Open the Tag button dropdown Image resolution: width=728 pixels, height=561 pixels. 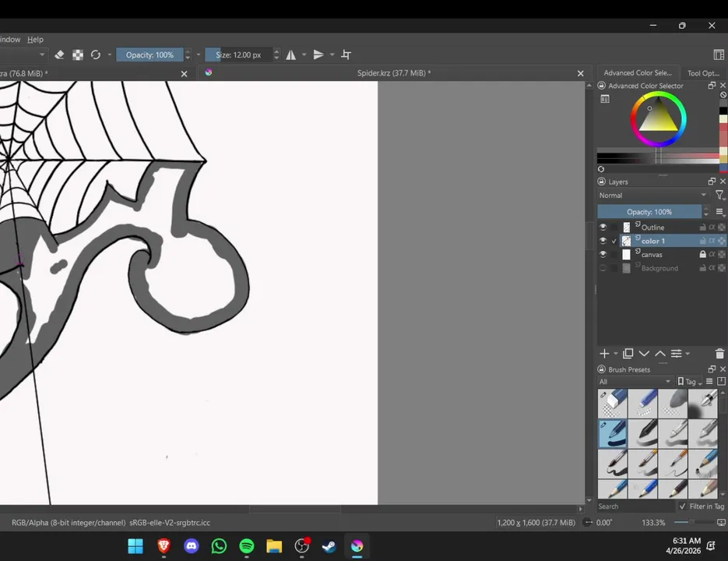(690, 382)
